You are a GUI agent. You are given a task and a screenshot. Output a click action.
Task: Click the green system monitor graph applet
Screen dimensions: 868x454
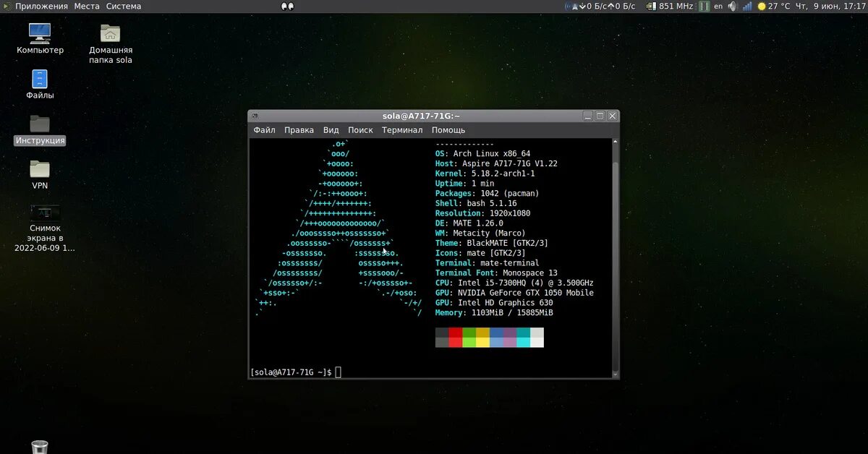704,6
